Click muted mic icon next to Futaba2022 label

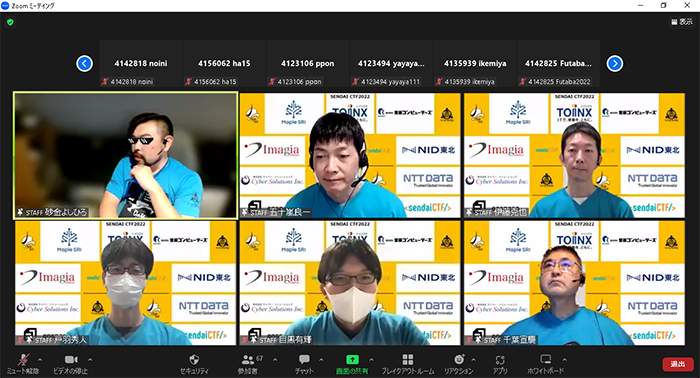coord(523,82)
